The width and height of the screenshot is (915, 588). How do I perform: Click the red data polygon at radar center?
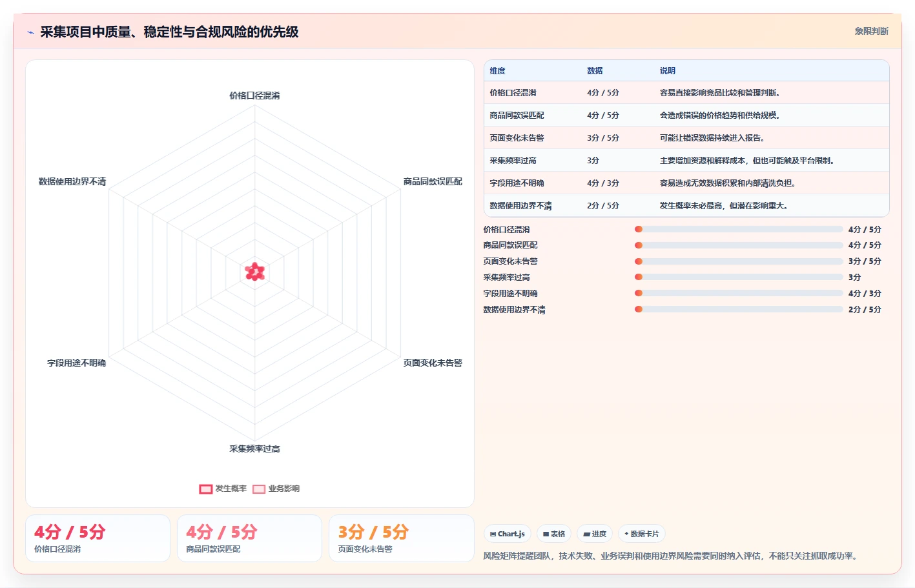pyautogui.click(x=255, y=272)
